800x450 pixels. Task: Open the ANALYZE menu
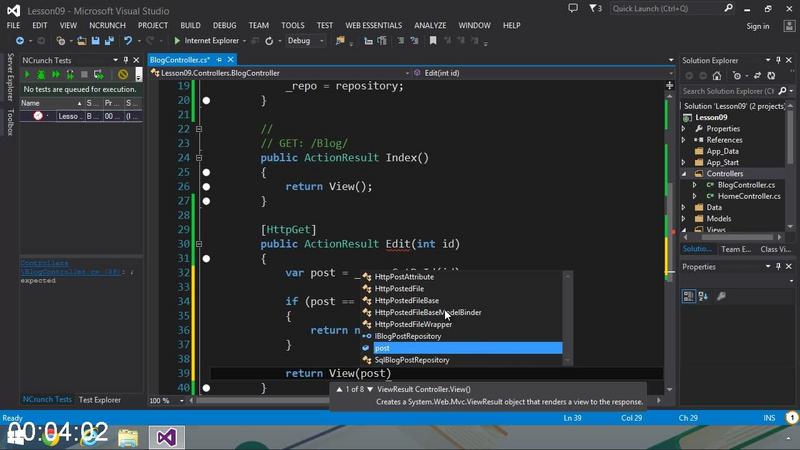click(430, 25)
